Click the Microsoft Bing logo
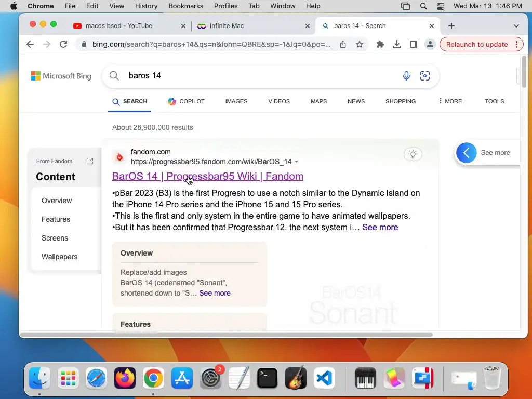Viewport: 532px width, 399px height. click(61, 76)
